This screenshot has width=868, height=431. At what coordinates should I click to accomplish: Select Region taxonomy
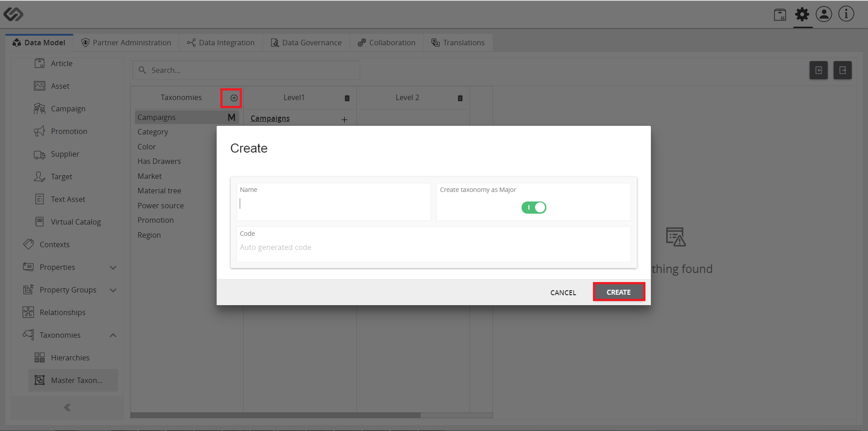coord(149,235)
